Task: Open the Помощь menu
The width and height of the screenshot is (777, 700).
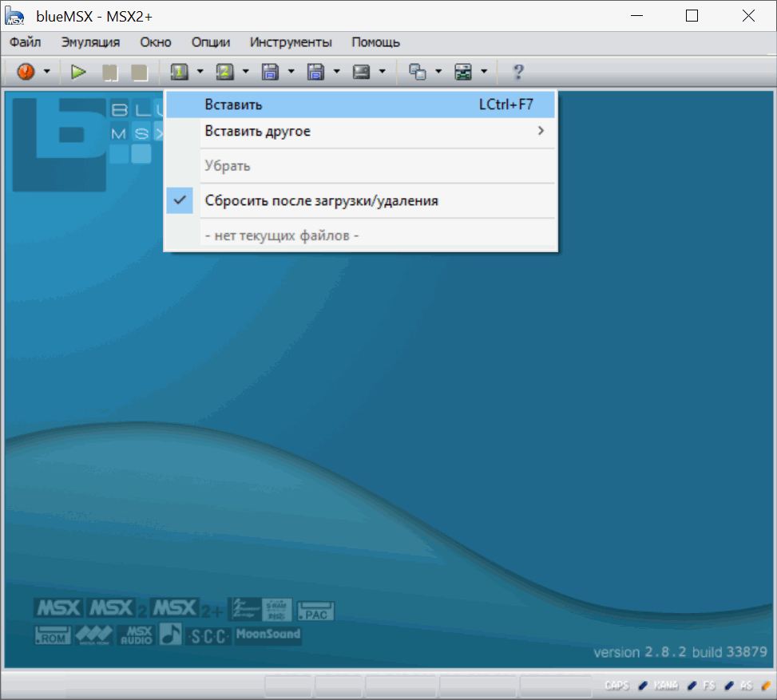Action: point(375,42)
